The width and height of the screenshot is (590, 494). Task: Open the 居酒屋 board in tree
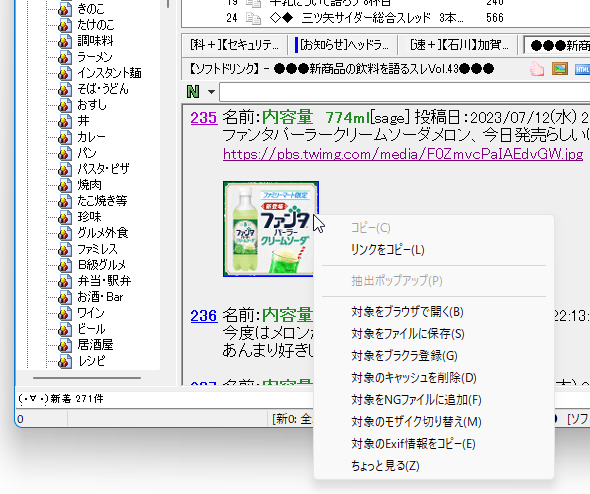point(95,345)
